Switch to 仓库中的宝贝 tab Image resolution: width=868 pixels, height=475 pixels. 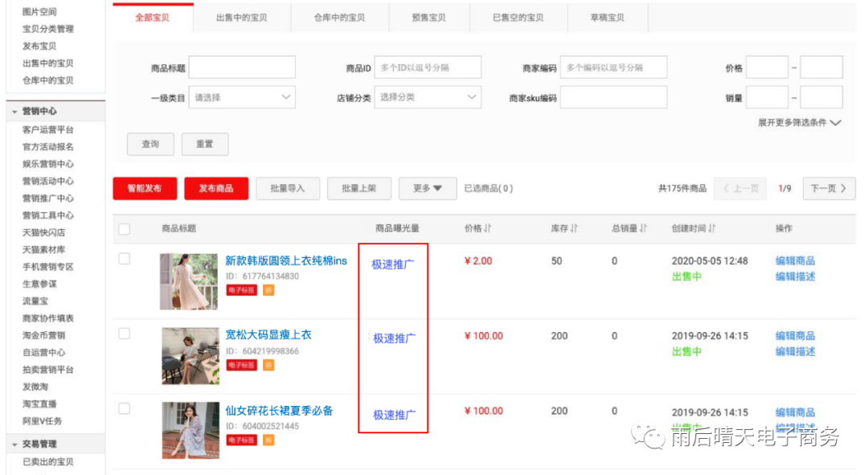click(340, 18)
